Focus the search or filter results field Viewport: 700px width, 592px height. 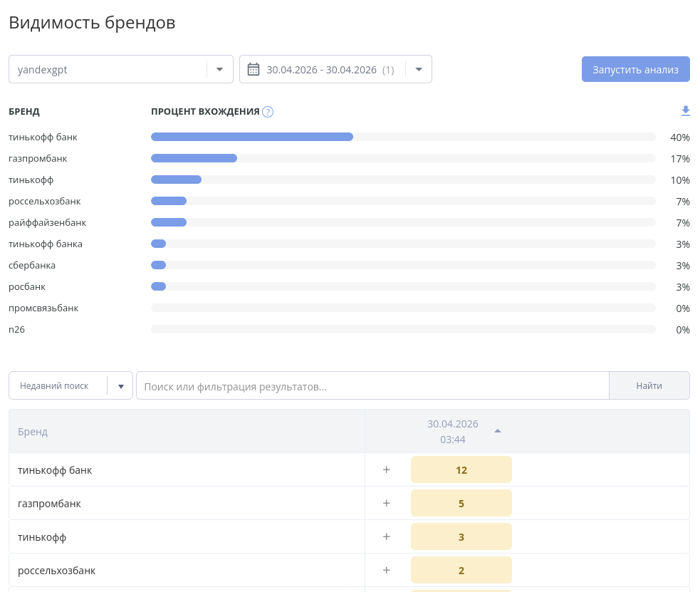tap(372, 385)
